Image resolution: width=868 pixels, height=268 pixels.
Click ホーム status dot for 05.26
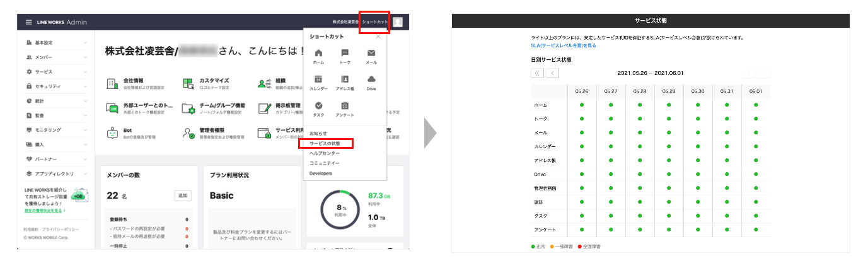click(x=581, y=105)
